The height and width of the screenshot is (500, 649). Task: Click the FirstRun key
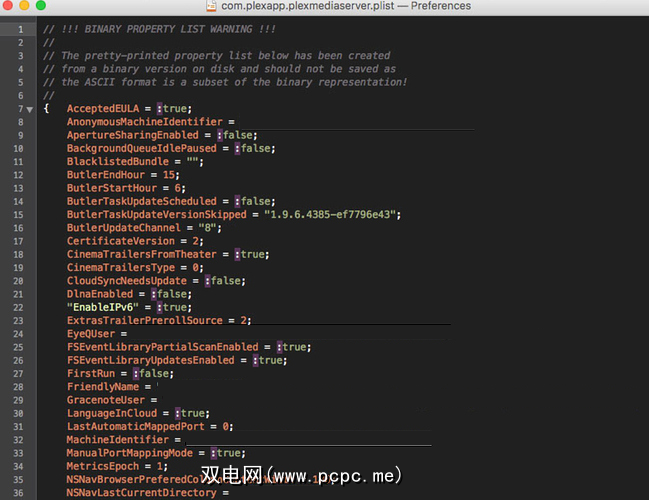coord(91,373)
